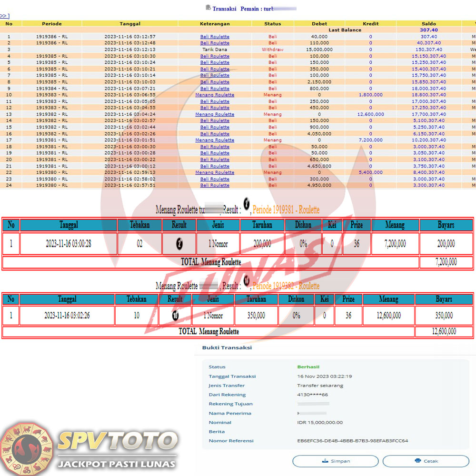This screenshot has height=476, width=476.
Task: Click the SPVTOTO zodiac wheel logo
Action: [27, 448]
